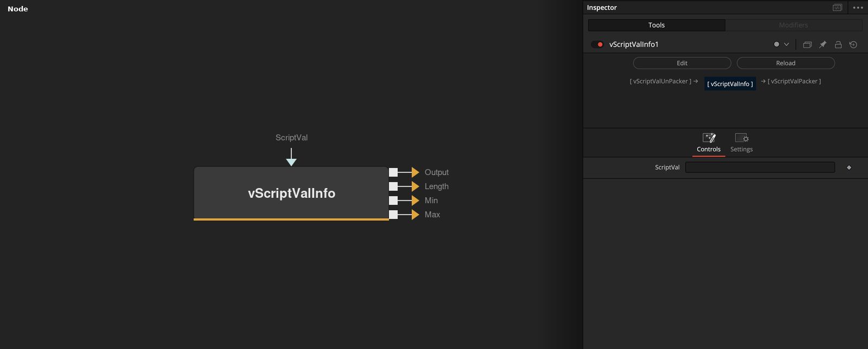Open the tile color dot dropdown
The image size is (868, 349).
(781, 44)
